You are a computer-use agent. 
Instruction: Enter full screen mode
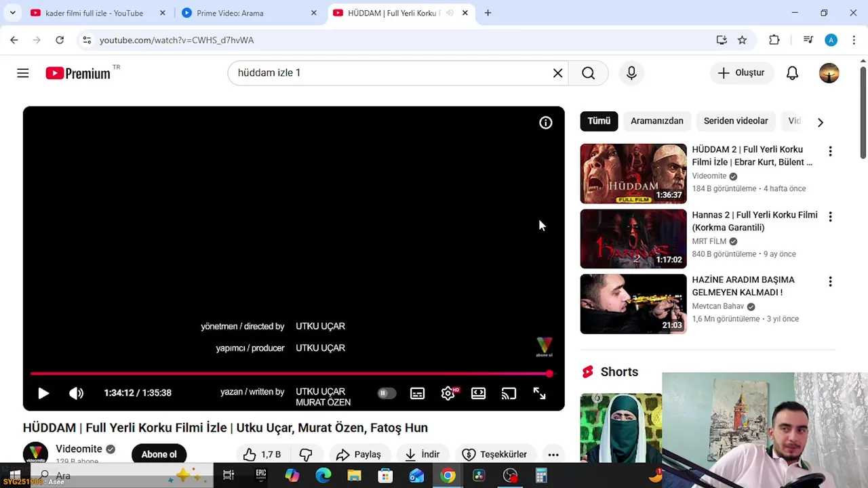[x=539, y=393]
